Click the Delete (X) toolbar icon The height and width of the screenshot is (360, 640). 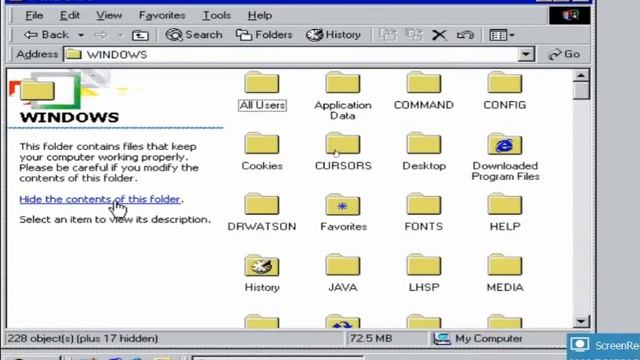(x=439, y=35)
